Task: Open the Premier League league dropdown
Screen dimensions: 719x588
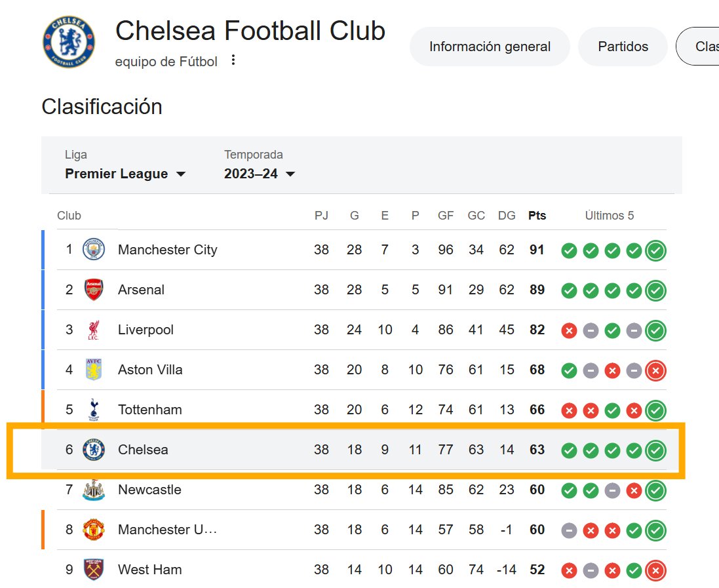Action: click(125, 174)
